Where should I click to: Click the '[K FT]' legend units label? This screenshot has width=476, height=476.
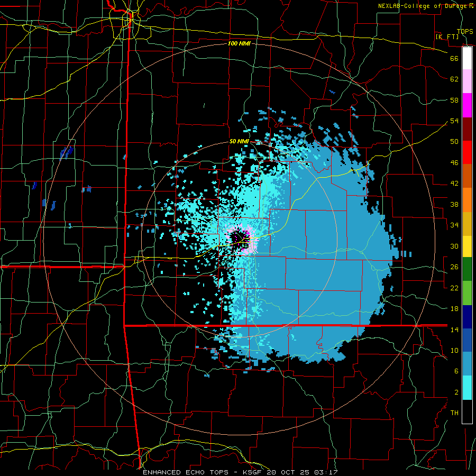coord(447,36)
